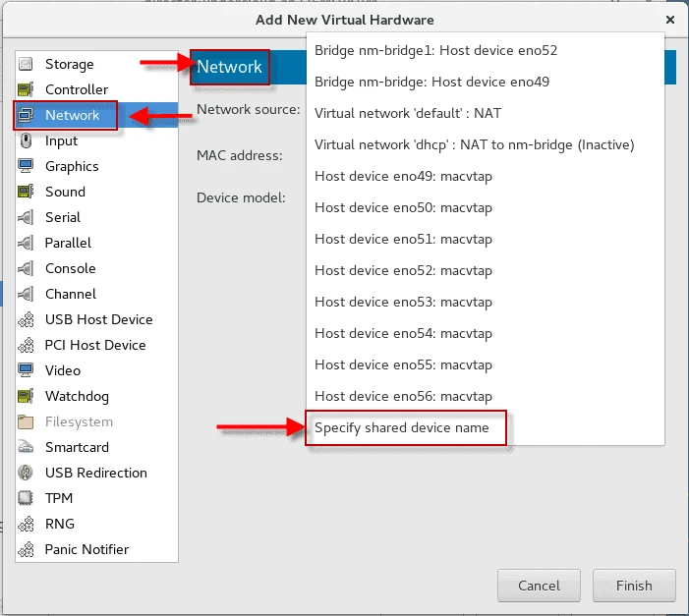This screenshot has height=616, width=689.
Task: Select Parallel in the list
Action: pos(96,243)
